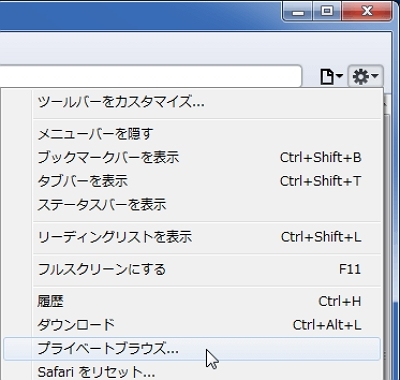Choose フルスクリーンにする menu item
The image size is (400, 380).
coord(192,269)
